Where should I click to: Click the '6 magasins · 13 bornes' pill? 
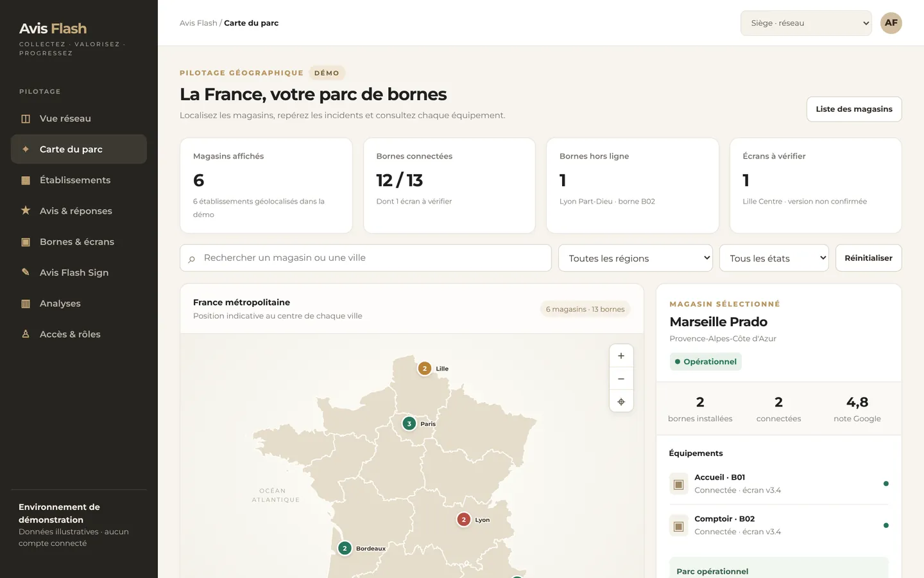click(585, 309)
